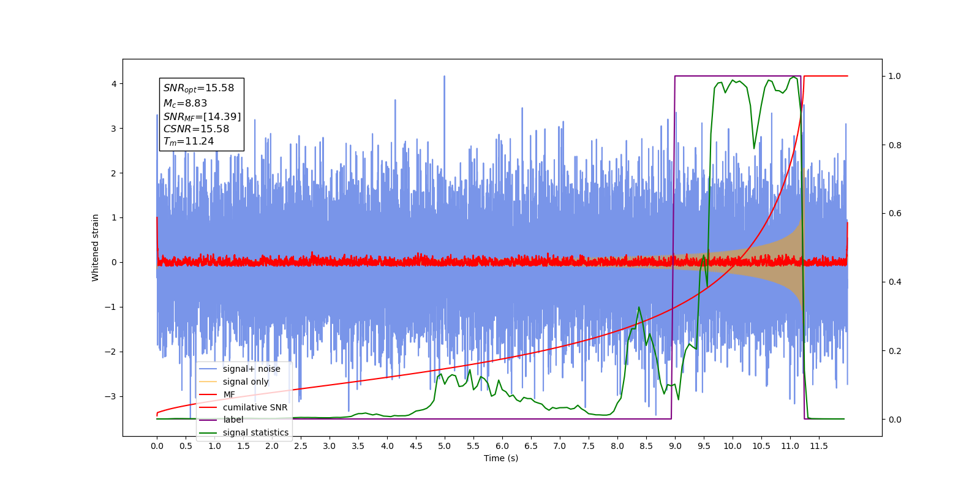Click the 4.5 tick on the time axis
The height and width of the screenshot is (490, 980).
416,446
